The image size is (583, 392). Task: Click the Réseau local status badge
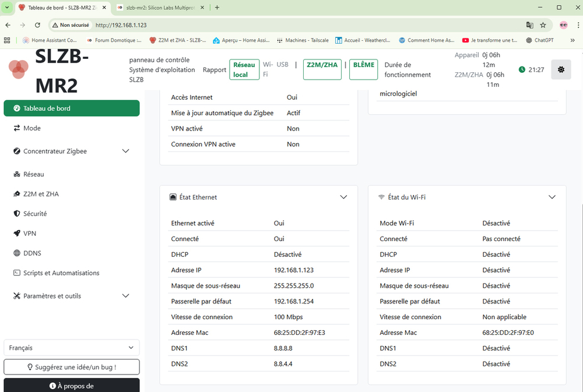coord(244,69)
